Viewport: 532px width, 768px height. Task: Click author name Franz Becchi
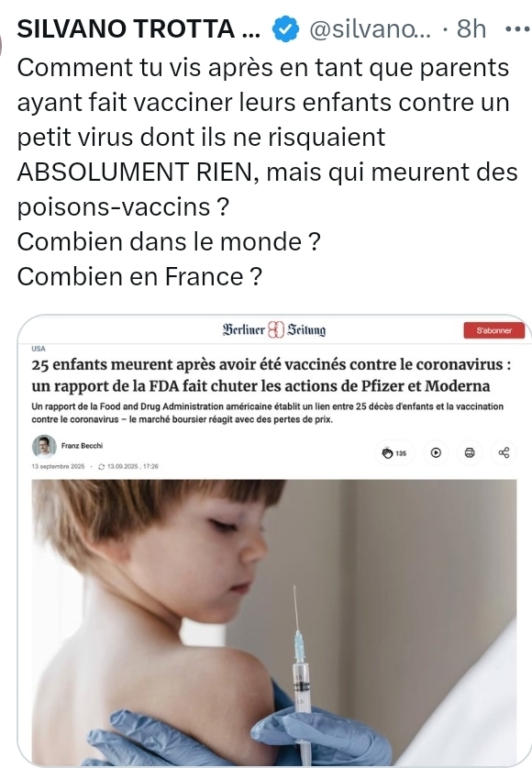(x=82, y=446)
